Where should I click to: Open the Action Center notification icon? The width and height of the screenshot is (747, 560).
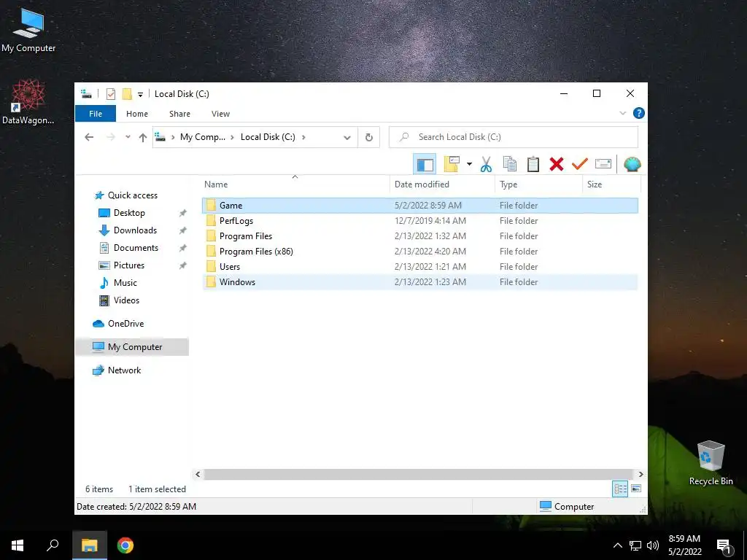[724, 547]
